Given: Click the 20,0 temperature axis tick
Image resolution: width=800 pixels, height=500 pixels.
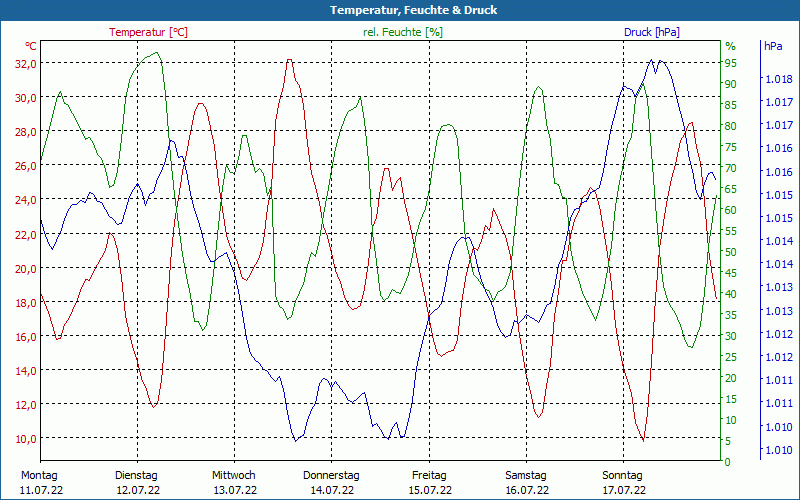Looking at the screenshot, I should pos(23,268).
